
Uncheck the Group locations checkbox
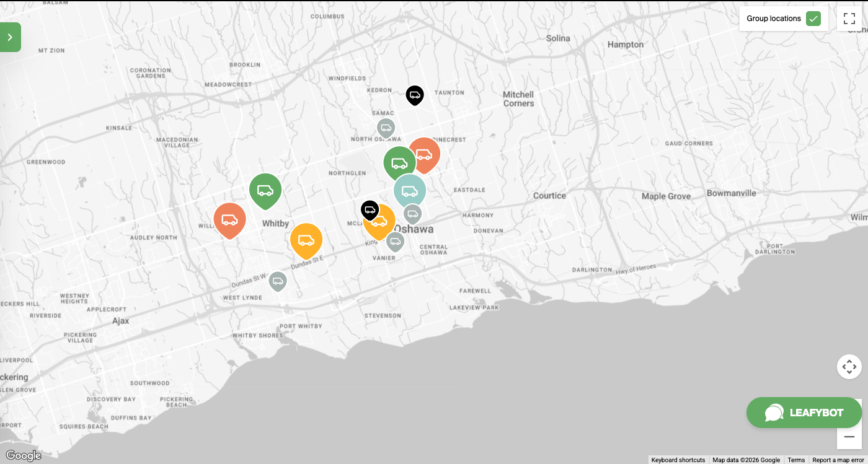click(813, 19)
